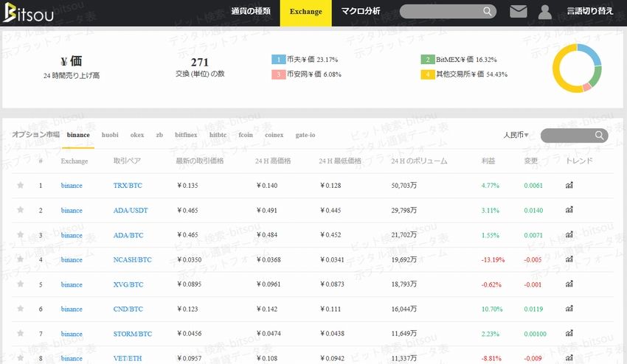Screen dimensions: 627x364
Task: Open binance link in row 1
Action: pos(72,186)
